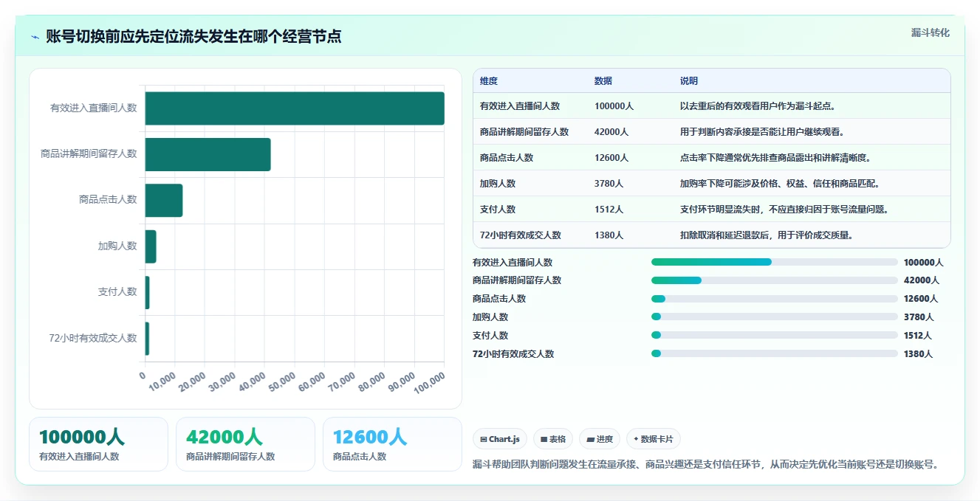The width and height of the screenshot is (980, 501).
Task: Click the 1380人 value beside progress bar
Action: point(919,354)
